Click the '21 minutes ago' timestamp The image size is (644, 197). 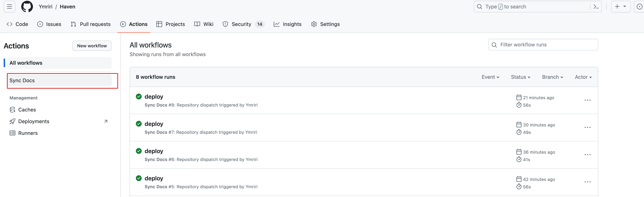[539, 98]
